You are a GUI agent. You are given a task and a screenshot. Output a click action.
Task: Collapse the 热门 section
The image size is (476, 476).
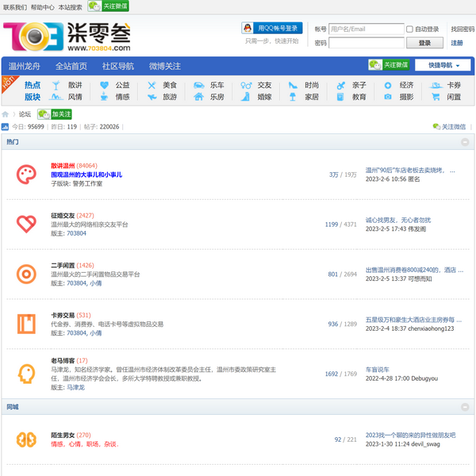(x=465, y=142)
